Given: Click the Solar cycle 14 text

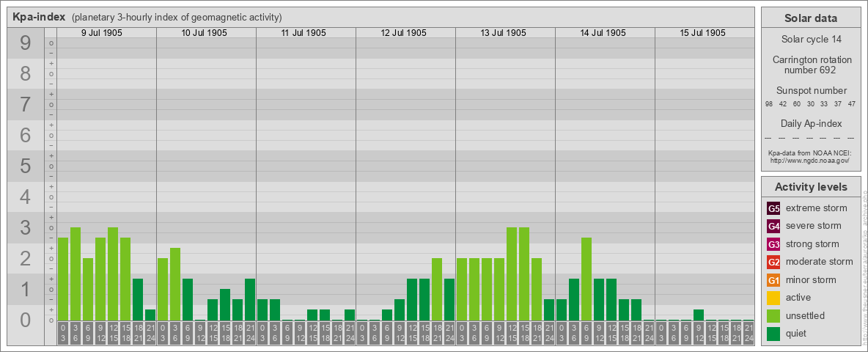Looking at the screenshot, I should coord(810,40).
